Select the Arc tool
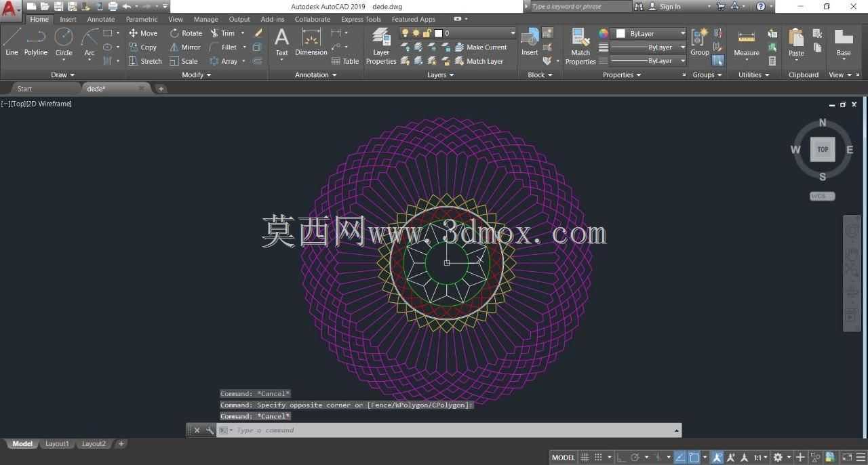This screenshot has height=465, width=868. click(x=90, y=42)
